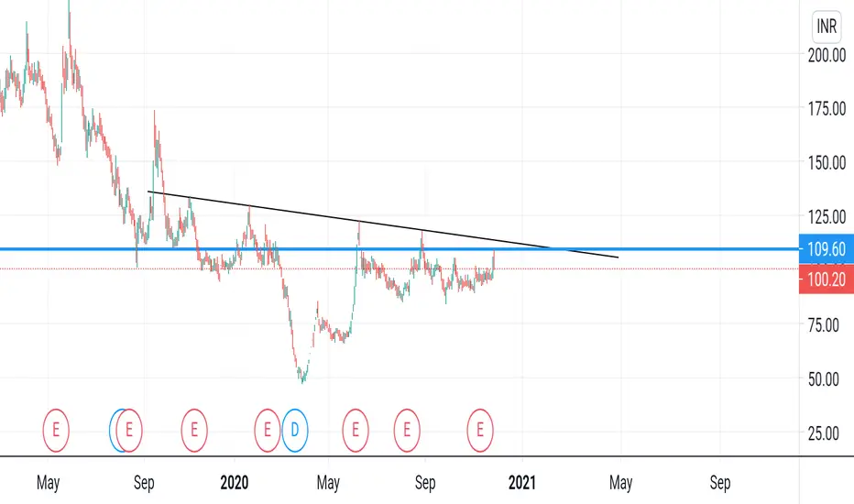This screenshot has width=854, height=504.
Task: Click the 2020 label on time axis
Action: (x=235, y=482)
